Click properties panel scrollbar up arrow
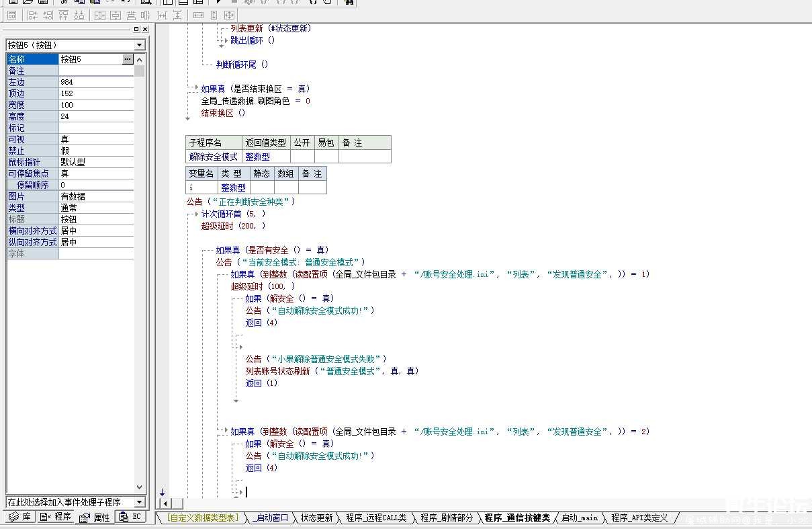The height and width of the screenshot is (529, 812). tap(140, 59)
